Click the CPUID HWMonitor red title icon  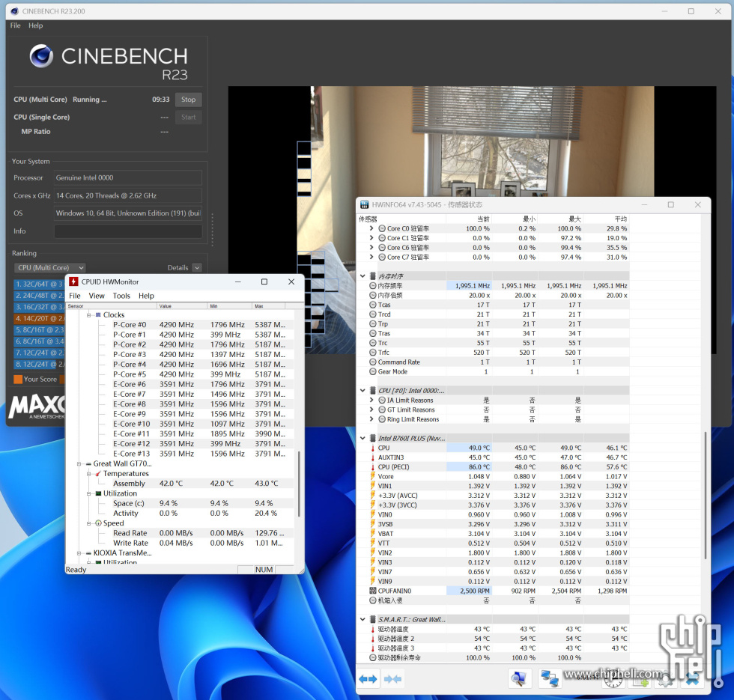[73, 281]
